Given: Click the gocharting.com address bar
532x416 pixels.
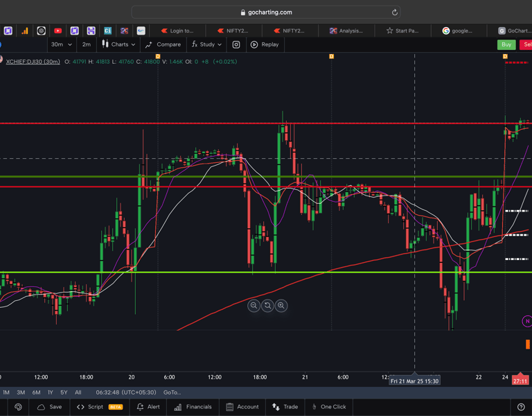Looking at the screenshot, I should point(266,12).
